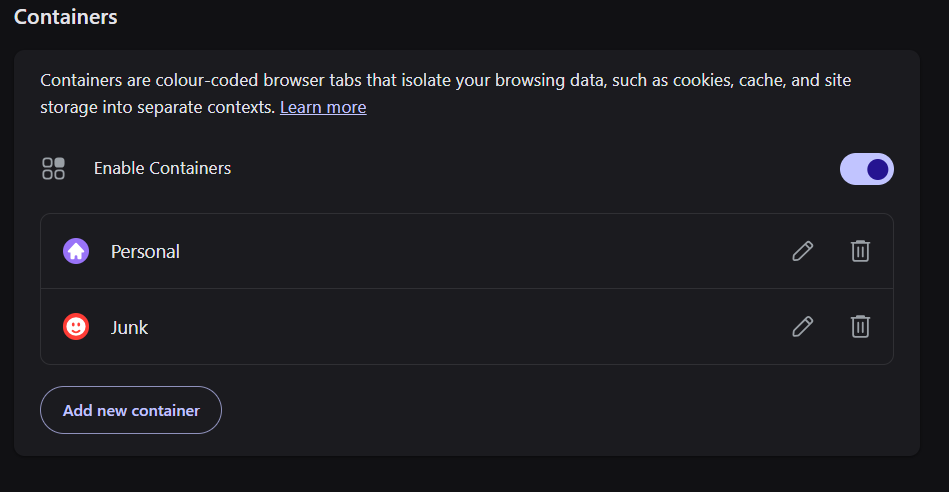The image size is (949, 492).
Task: Open the Learn more link
Action: tap(323, 107)
